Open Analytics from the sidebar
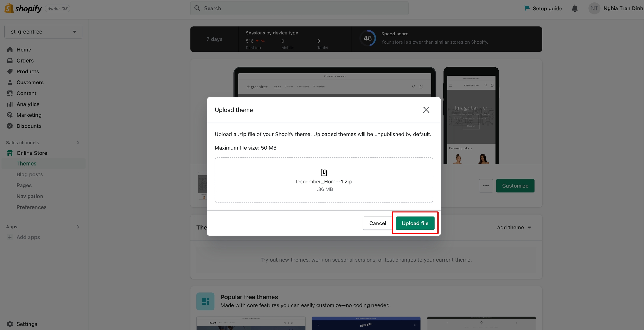The width and height of the screenshot is (644, 330). [28, 104]
